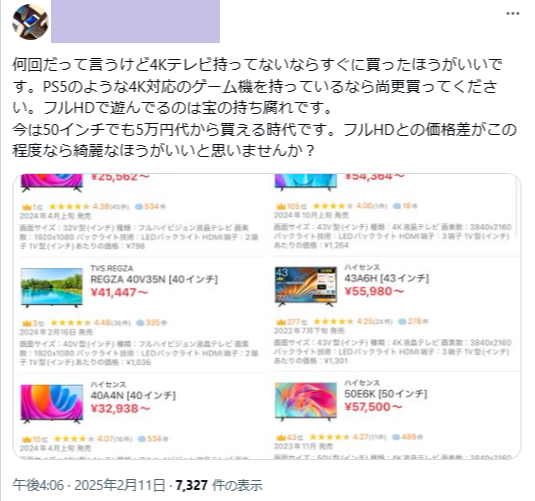The width and height of the screenshot is (535, 501).
Task: Click the crown ranking icon showing 377位
Action: (x=281, y=321)
